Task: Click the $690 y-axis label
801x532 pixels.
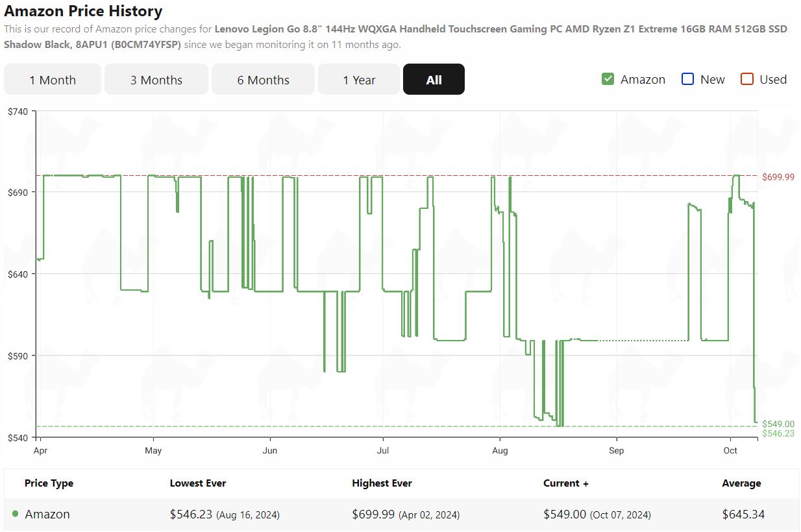Action: click(x=18, y=193)
